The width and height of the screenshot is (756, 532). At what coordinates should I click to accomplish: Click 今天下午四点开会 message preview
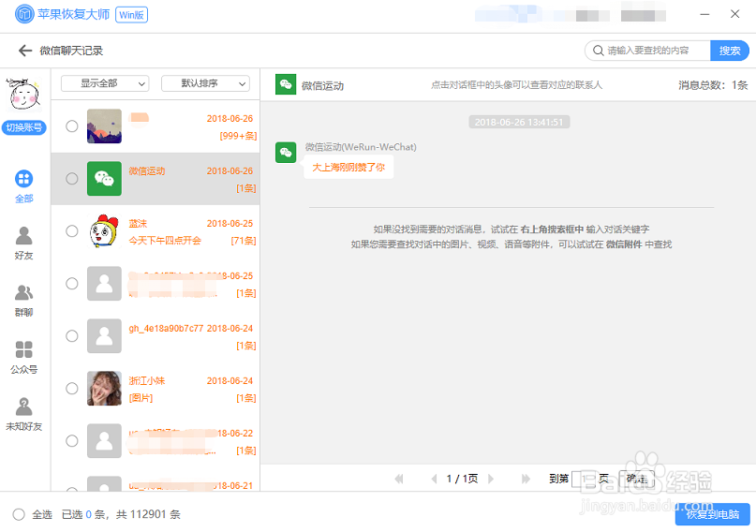click(165, 241)
